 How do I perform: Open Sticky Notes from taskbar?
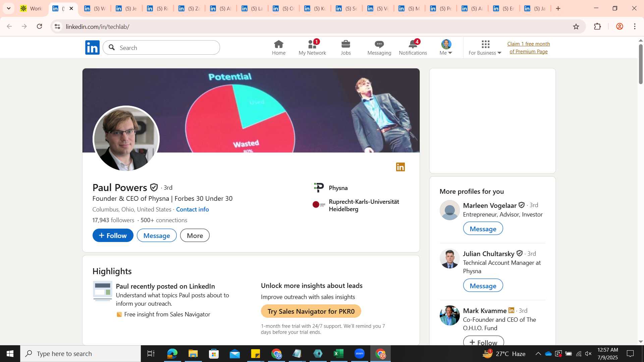point(256,354)
